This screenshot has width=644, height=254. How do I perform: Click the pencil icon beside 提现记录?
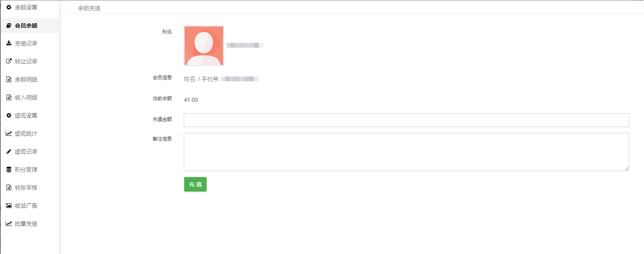(x=9, y=151)
